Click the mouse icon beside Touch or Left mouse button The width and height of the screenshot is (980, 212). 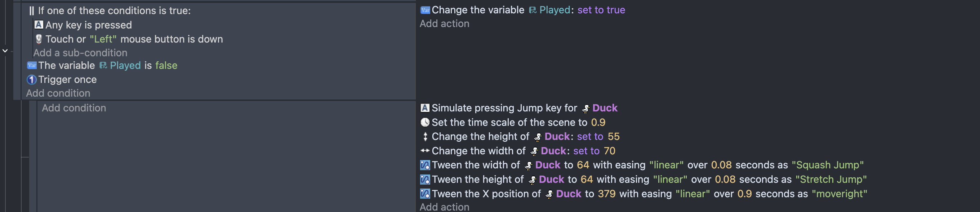pos(39,39)
